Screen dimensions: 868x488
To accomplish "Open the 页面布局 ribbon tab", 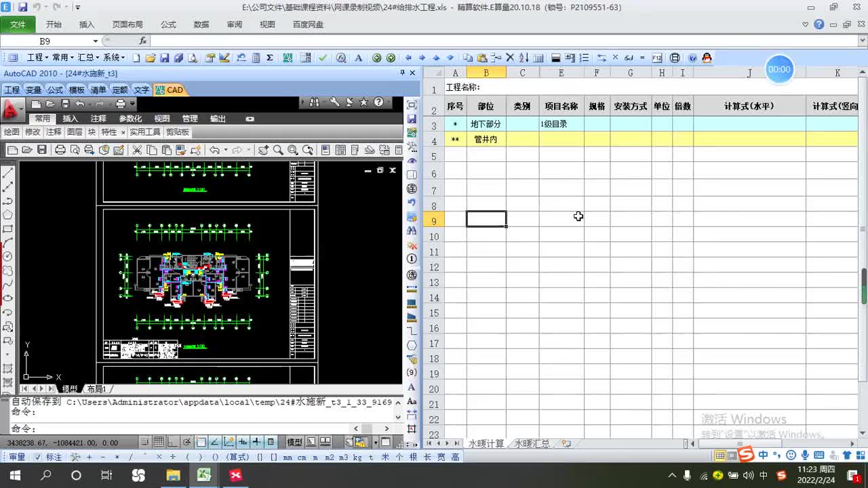I will [x=127, y=24].
